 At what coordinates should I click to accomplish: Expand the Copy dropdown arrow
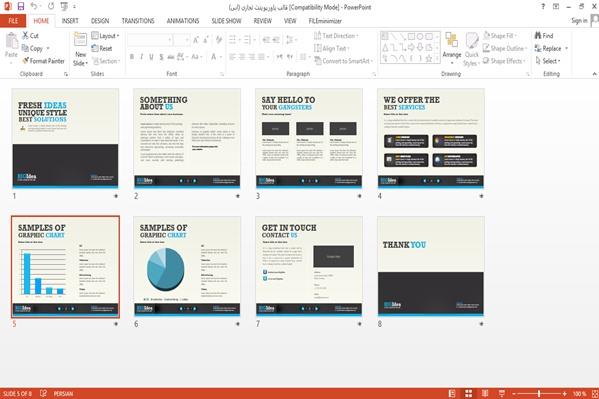coord(48,48)
